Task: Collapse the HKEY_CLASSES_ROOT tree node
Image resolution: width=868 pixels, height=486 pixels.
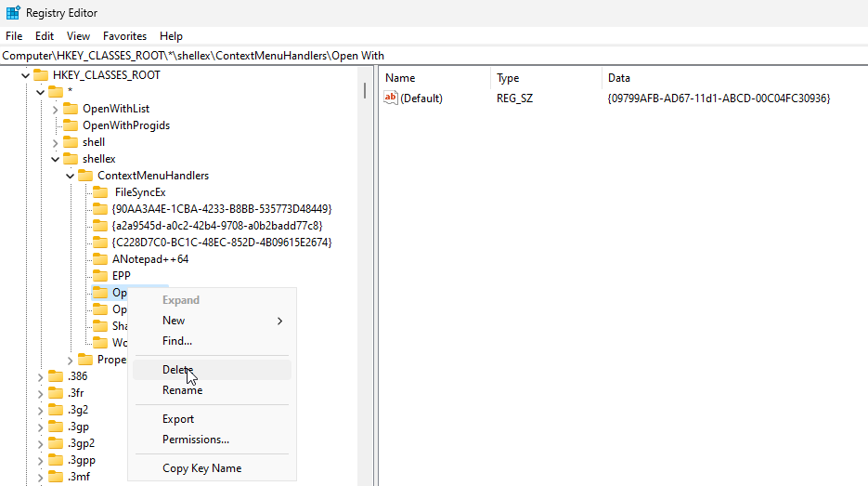Action: pyautogui.click(x=24, y=75)
